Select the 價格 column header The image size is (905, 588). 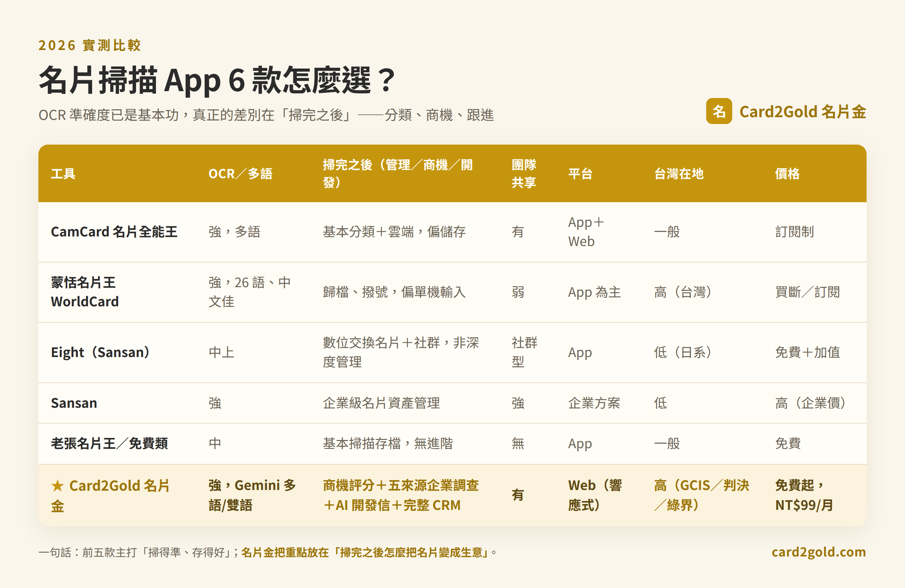coord(787,174)
